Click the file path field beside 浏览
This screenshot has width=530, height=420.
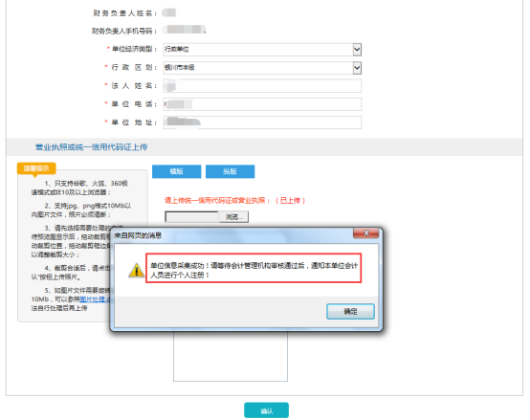(x=191, y=217)
